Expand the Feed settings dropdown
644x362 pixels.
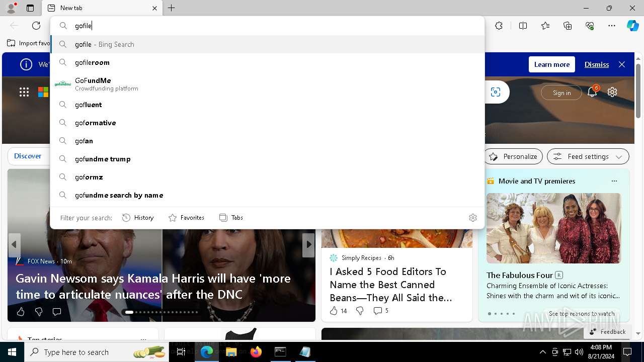[x=588, y=156]
